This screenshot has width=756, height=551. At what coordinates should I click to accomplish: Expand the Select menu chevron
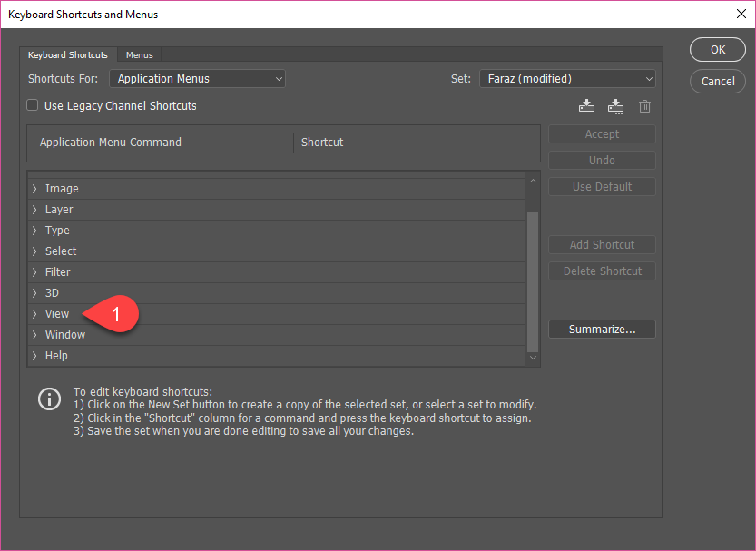click(x=34, y=251)
